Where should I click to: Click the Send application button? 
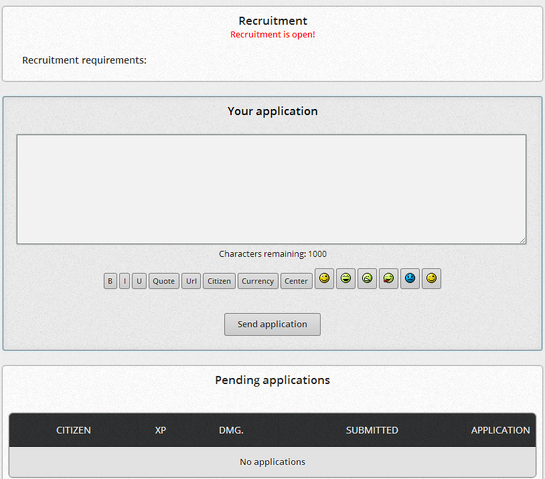tap(272, 324)
